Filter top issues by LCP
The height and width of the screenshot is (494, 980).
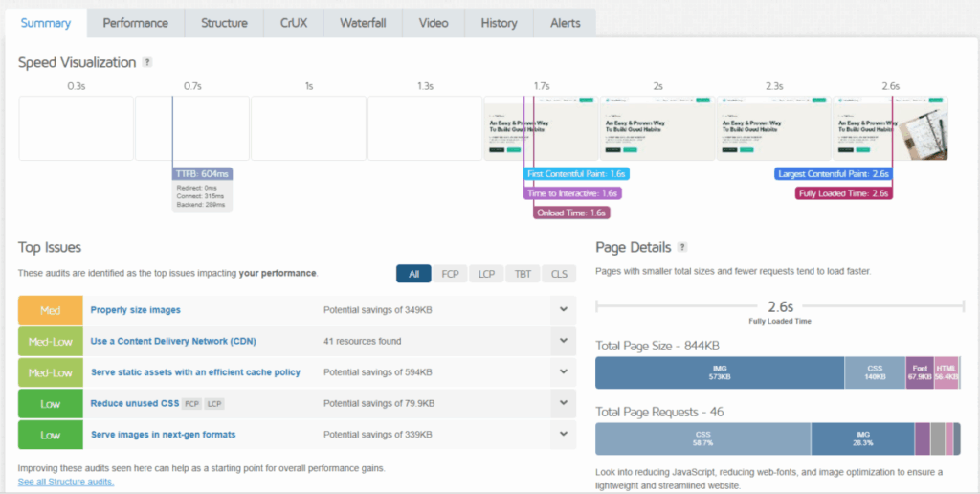484,274
